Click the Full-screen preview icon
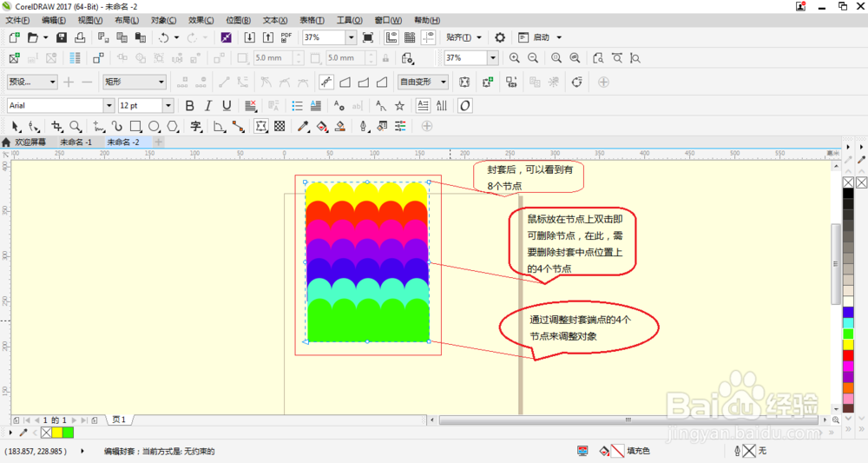This screenshot has width=868, height=463. tap(367, 37)
